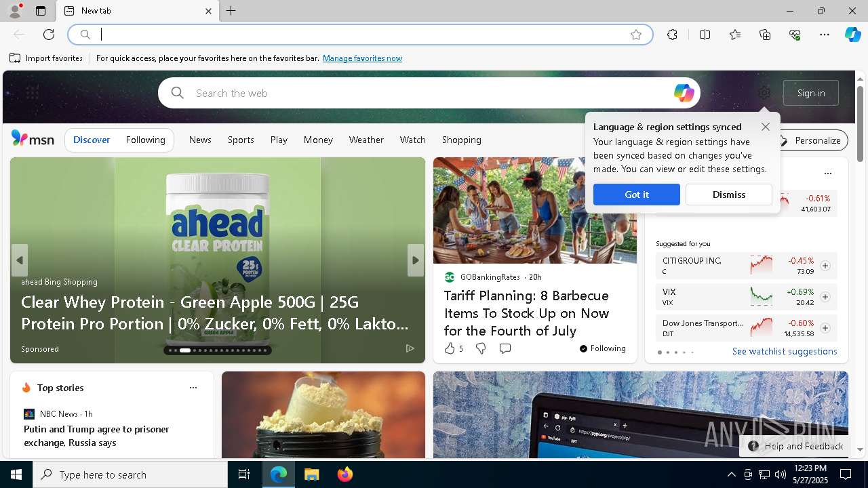Open a new tab with the plus button

pos(231,11)
